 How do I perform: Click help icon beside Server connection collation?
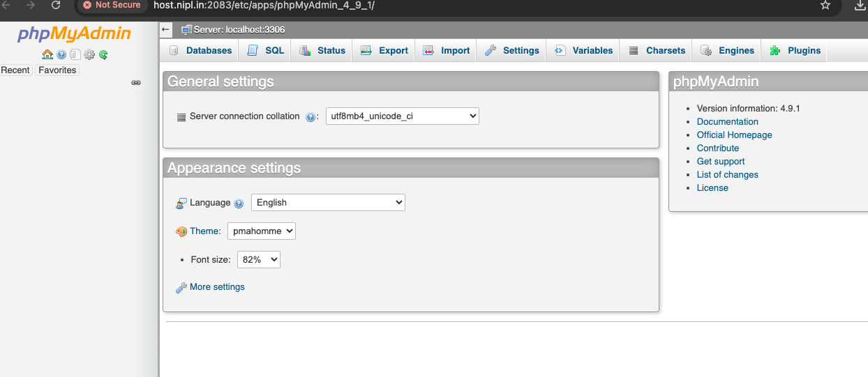pyautogui.click(x=311, y=117)
